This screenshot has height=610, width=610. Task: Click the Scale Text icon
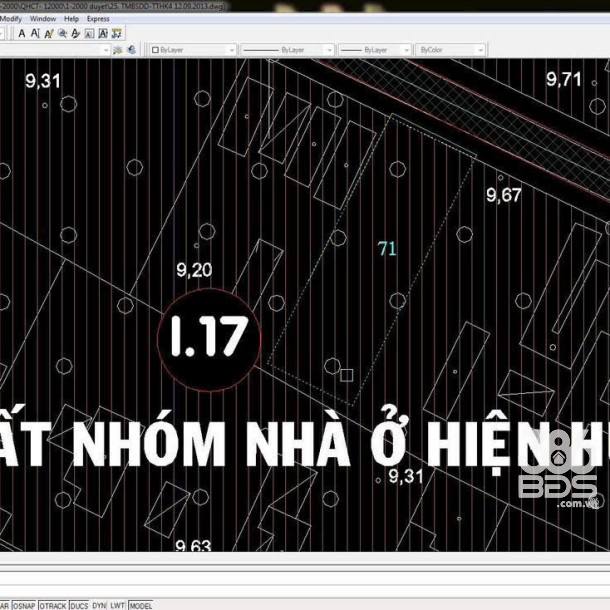coord(89,33)
